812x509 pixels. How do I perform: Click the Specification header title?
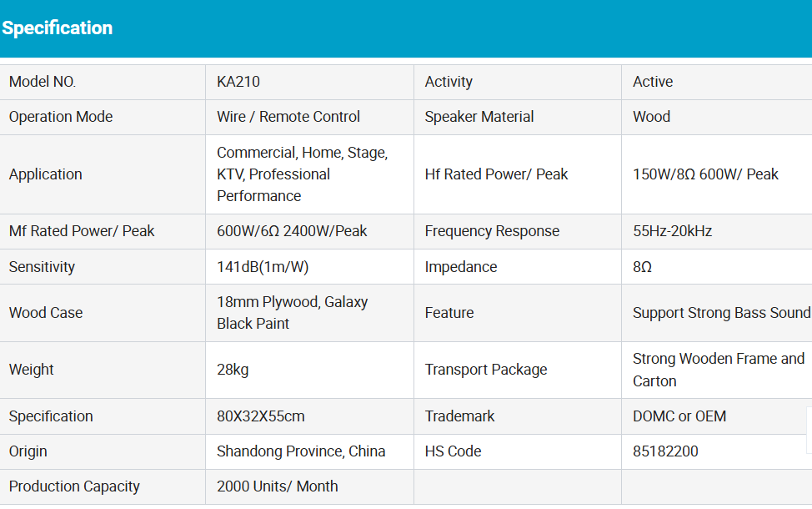click(57, 28)
